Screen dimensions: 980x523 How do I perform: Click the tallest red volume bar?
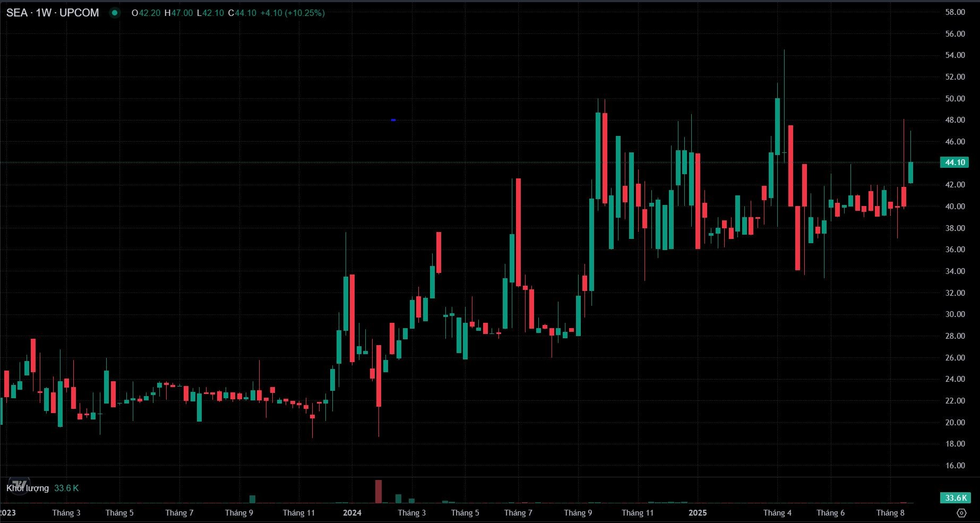[379, 491]
